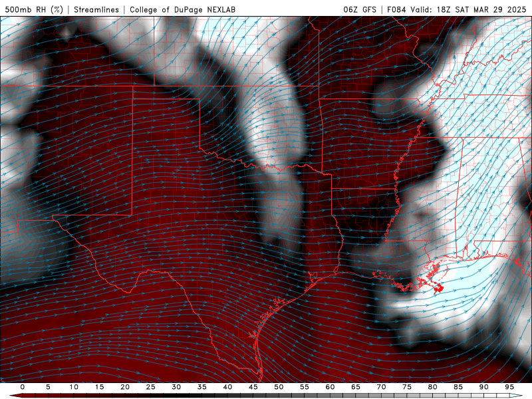Click the '25' value on the color scale
The height and width of the screenshot is (399, 532).
point(151,387)
